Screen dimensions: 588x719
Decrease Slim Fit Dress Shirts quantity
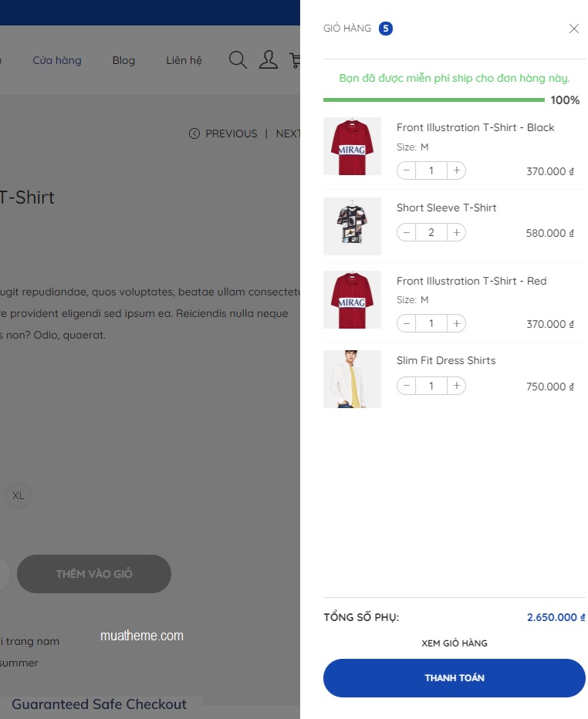tap(407, 386)
